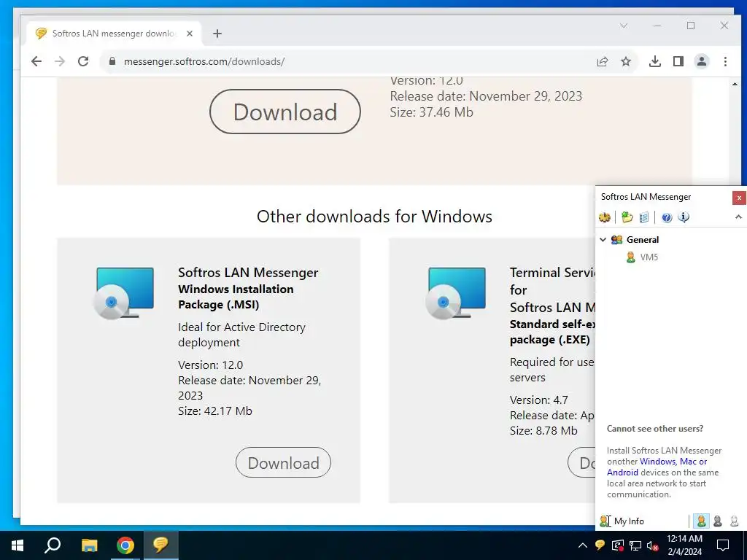The image size is (747, 560).
Task: Click the text 'Size: 8.78 Mb'
Action: point(543,430)
